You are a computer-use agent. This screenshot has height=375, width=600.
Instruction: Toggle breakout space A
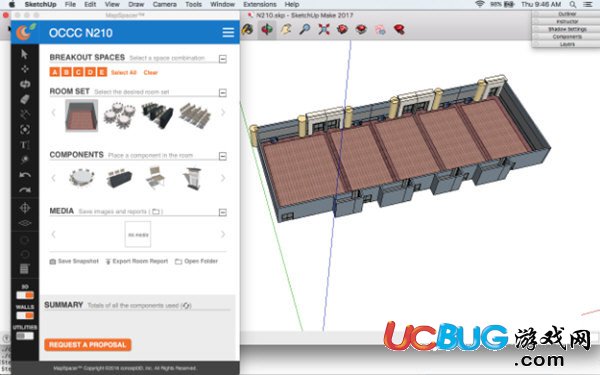[55, 72]
